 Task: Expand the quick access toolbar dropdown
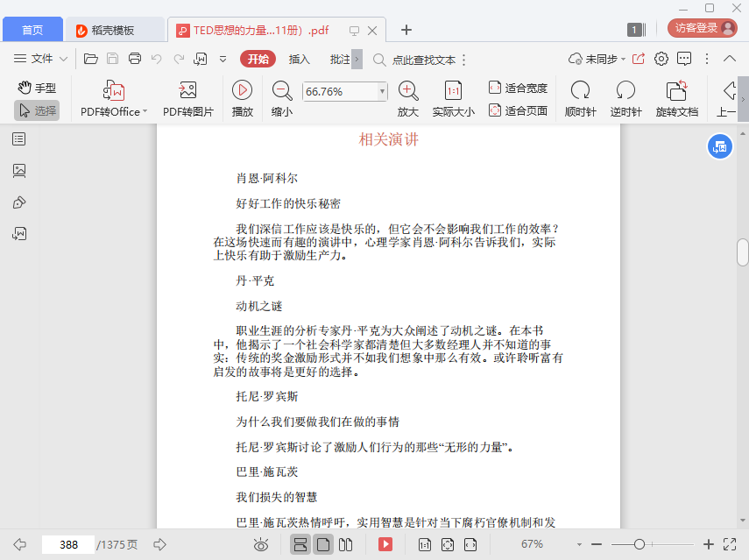click(223, 60)
